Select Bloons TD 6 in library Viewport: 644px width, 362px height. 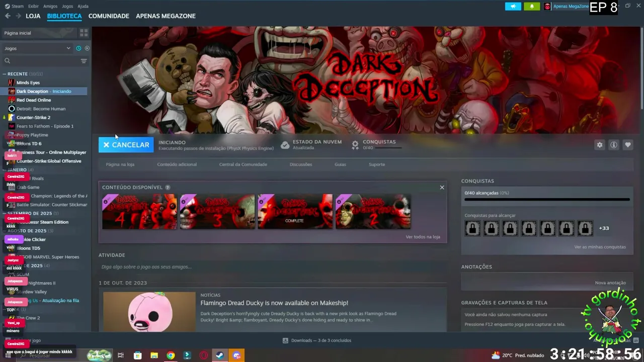[29, 144]
